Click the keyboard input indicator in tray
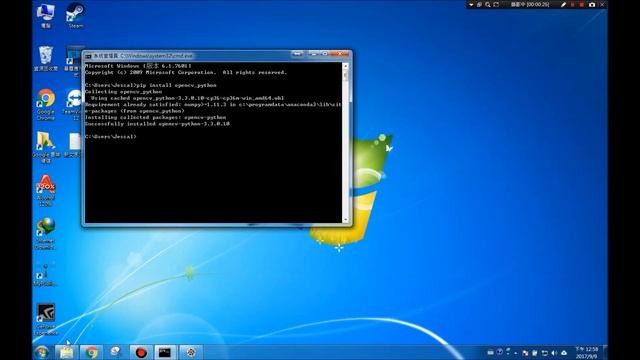 point(491,353)
